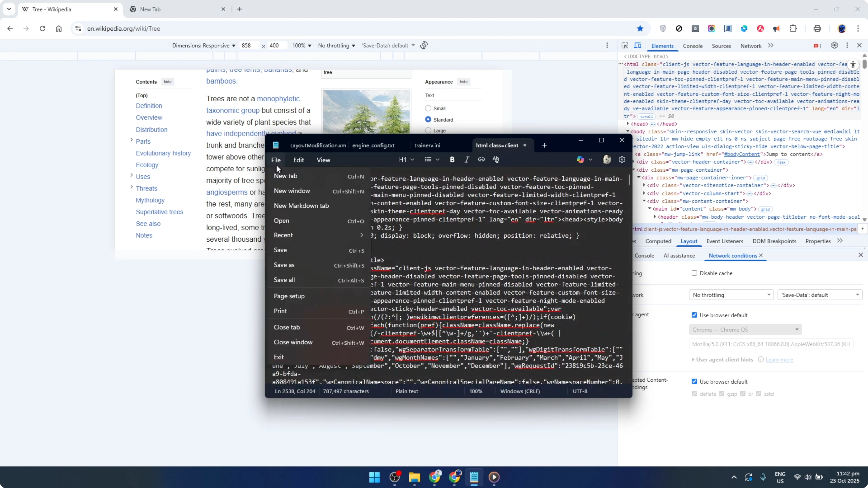This screenshot has width=868, height=488.
Task: Toggle bold formatting in the editor
Action: tap(452, 159)
